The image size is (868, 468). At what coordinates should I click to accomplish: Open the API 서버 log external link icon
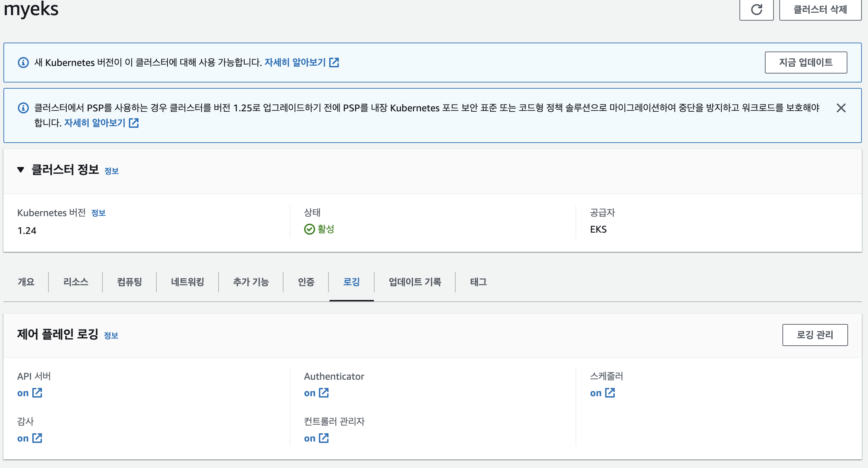(x=37, y=393)
